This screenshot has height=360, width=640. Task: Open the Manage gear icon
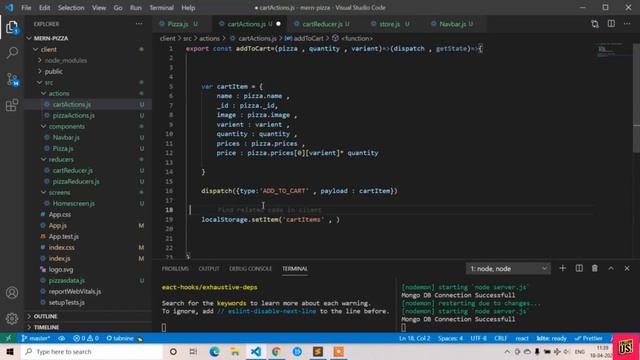click(x=12, y=318)
